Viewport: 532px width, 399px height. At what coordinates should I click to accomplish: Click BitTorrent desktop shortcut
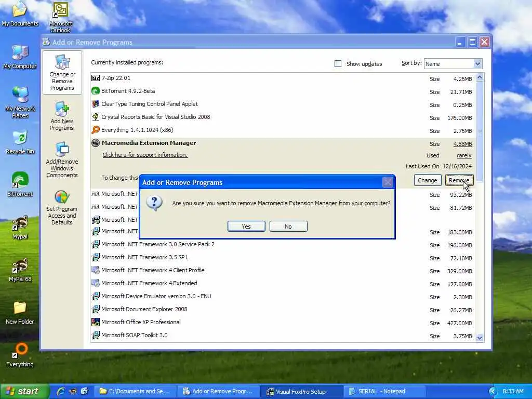[x=20, y=184]
